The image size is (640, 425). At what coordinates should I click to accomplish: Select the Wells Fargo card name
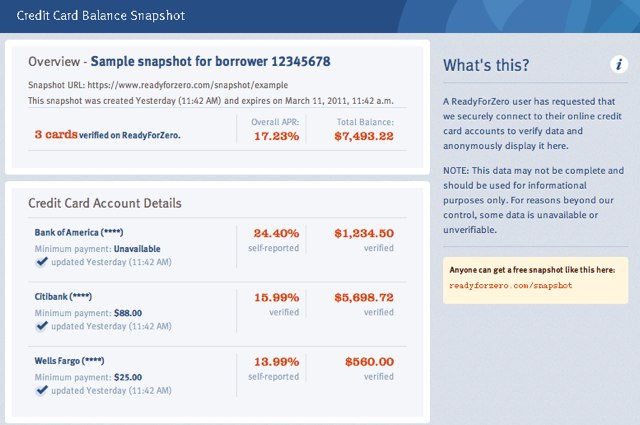tap(69, 361)
